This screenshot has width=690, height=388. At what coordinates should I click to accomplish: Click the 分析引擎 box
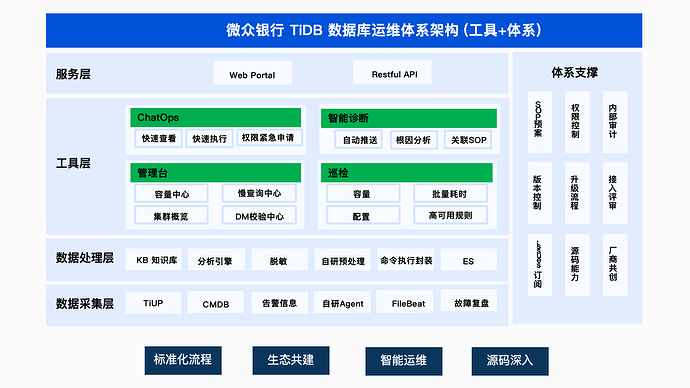(216, 260)
